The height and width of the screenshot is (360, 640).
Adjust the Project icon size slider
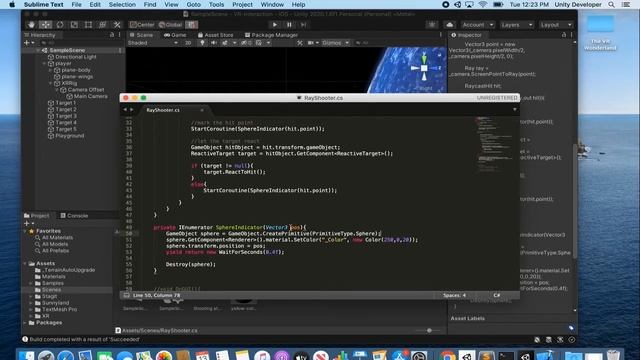(x=429, y=330)
